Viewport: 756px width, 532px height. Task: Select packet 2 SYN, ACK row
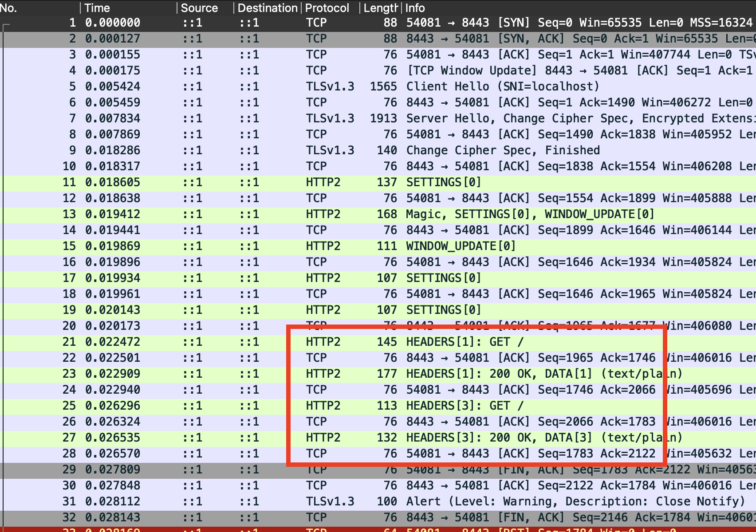click(x=378, y=39)
